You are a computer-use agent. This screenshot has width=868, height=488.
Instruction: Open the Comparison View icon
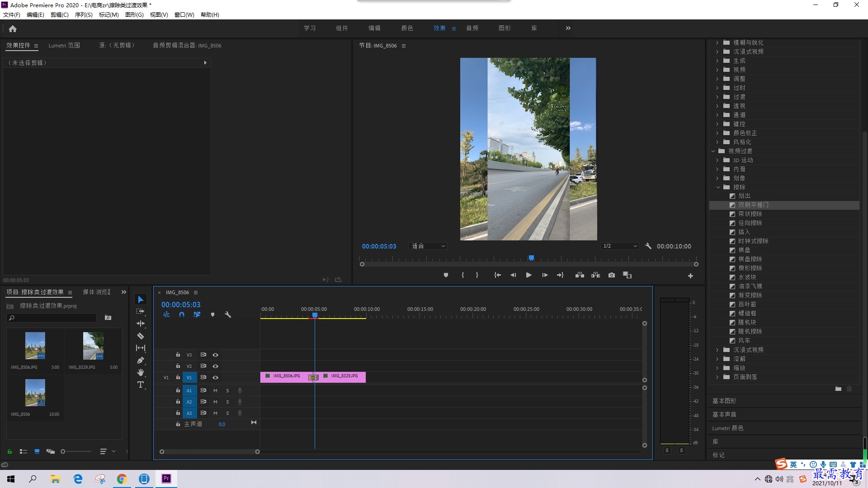tap(627, 275)
